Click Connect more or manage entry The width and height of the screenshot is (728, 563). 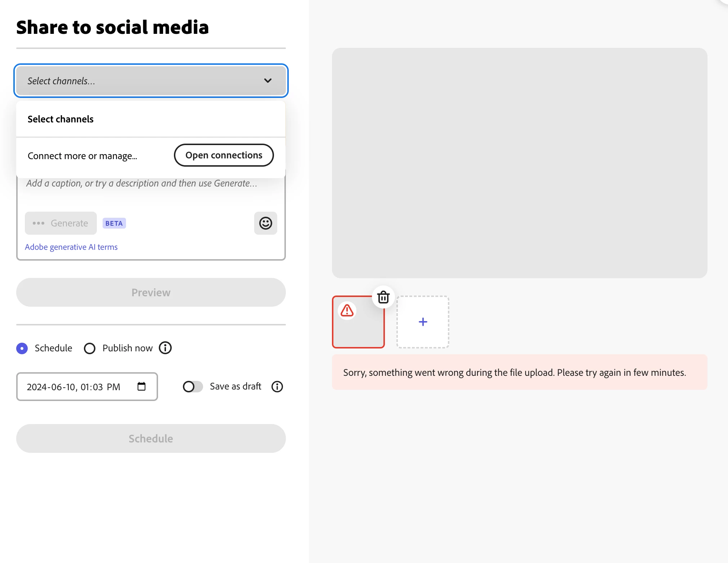pyautogui.click(x=82, y=156)
